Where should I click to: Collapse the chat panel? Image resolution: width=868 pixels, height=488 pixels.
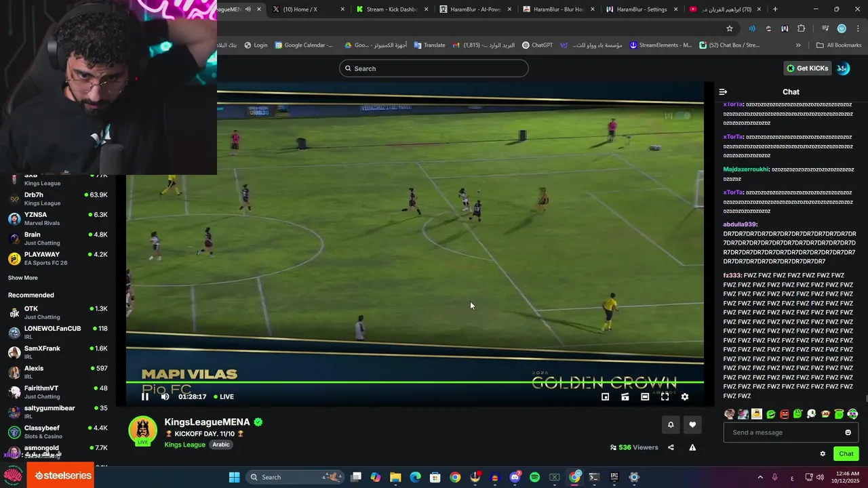pos(723,91)
